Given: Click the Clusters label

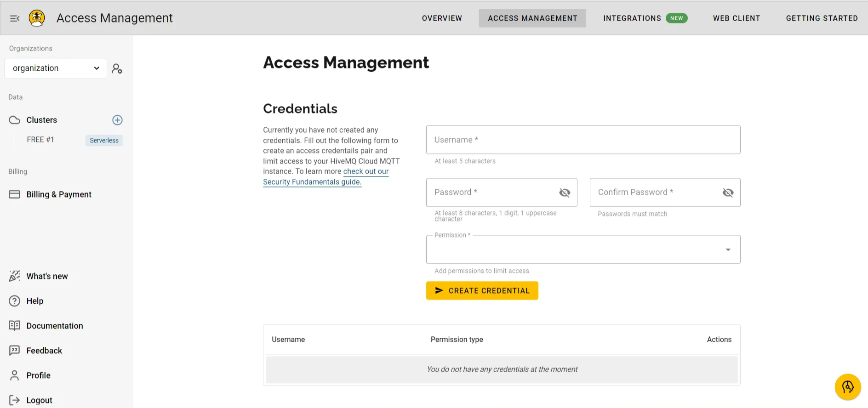Looking at the screenshot, I should [x=42, y=120].
